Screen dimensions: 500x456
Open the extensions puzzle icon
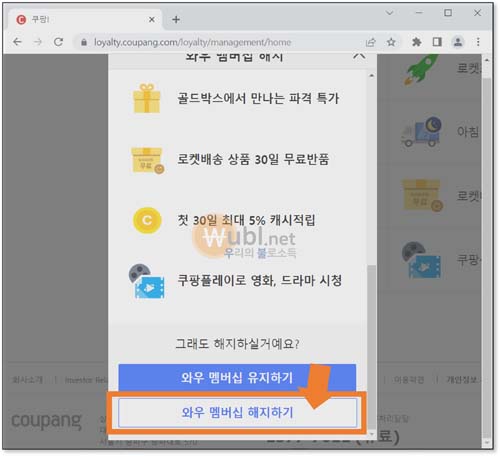pos(417,42)
